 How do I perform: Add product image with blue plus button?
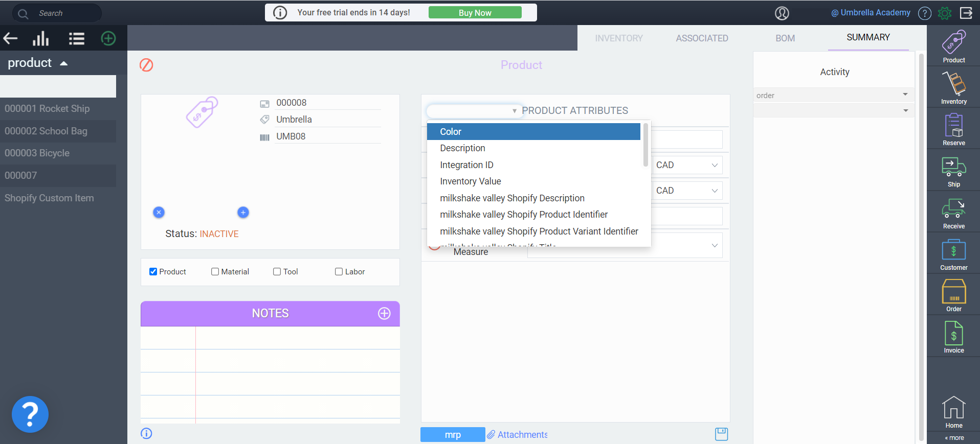pyautogui.click(x=243, y=212)
